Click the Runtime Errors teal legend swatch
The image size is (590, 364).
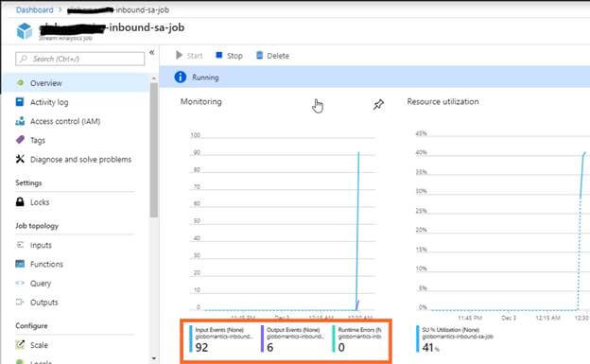click(334, 339)
